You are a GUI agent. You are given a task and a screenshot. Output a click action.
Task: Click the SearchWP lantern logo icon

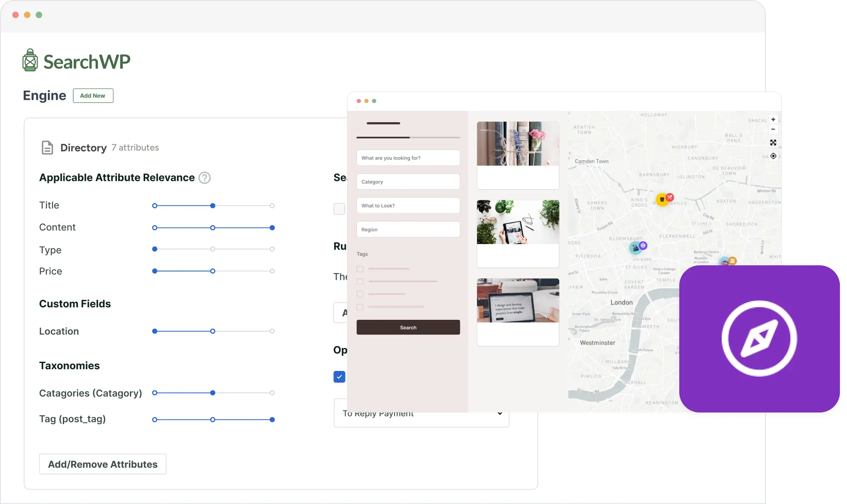coord(30,59)
